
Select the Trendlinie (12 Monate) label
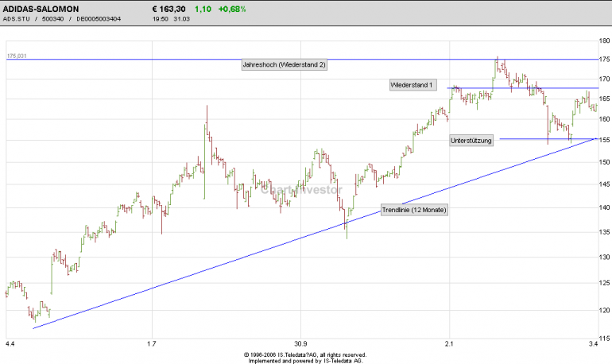tap(414, 210)
